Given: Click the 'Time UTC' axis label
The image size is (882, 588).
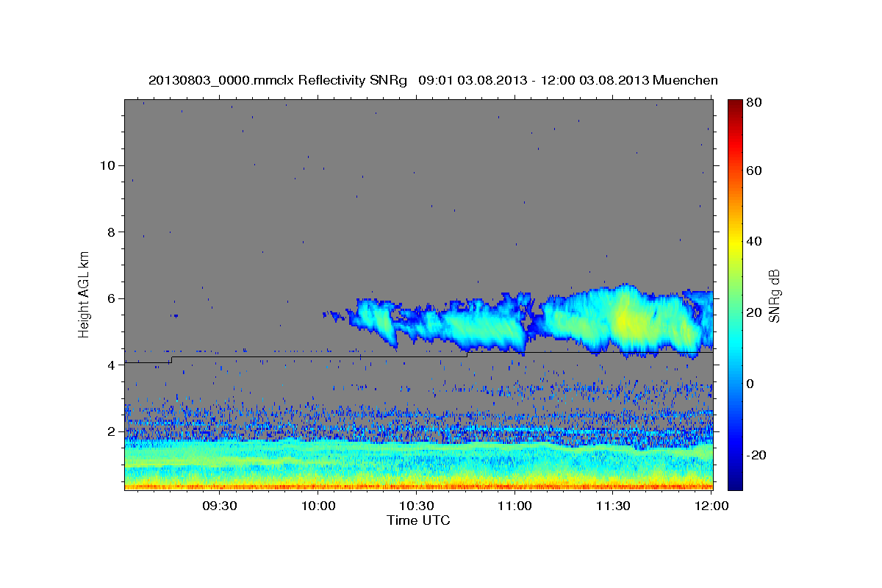Looking at the screenshot, I should (x=418, y=520).
